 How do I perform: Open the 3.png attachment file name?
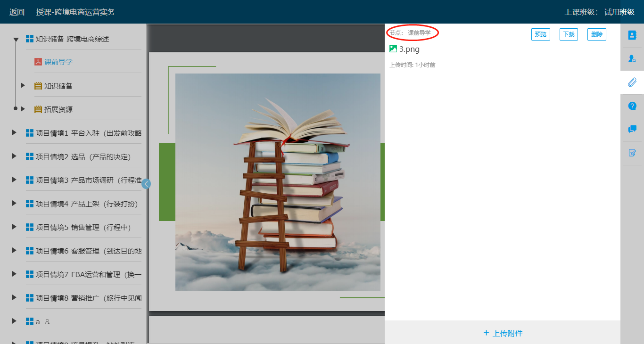(409, 49)
